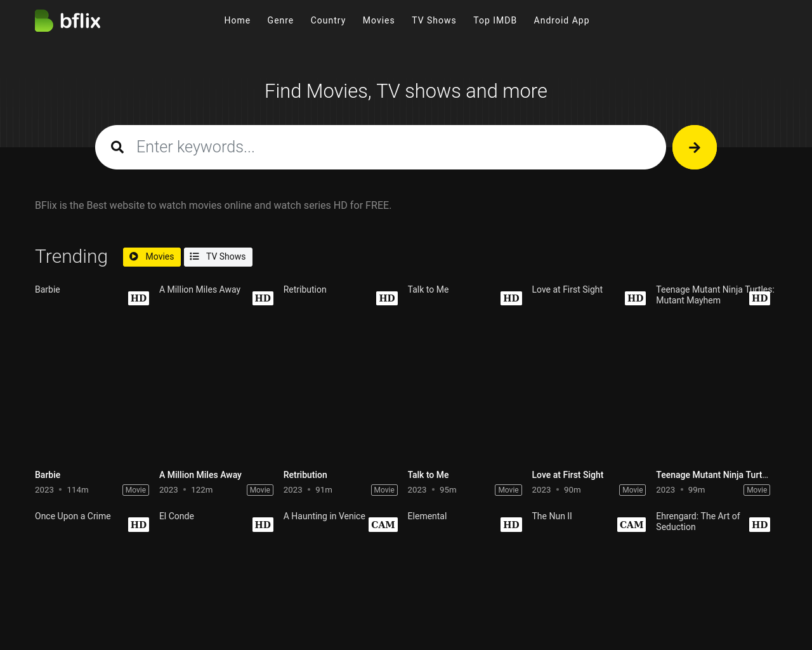The width and height of the screenshot is (812, 650).
Task: Click the HD badge on Teenage Mutant Ninja Turtles
Action: tap(759, 298)
